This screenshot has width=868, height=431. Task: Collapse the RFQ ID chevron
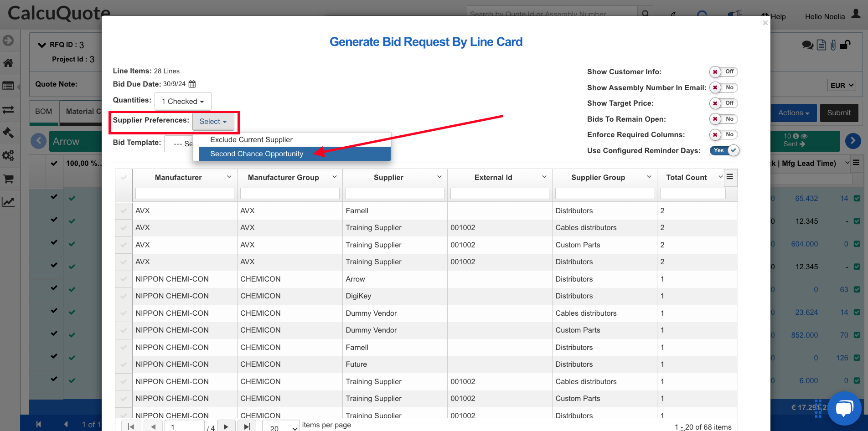coord(42,45)
